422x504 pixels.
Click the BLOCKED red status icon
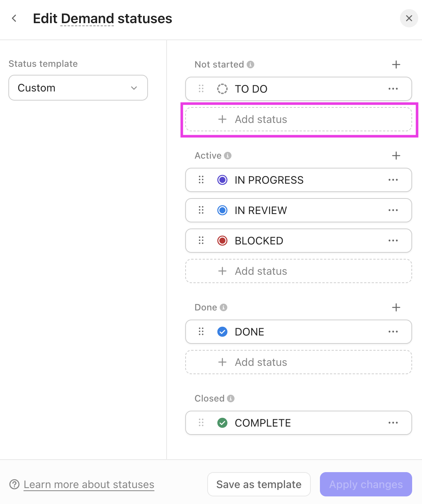point(222,241)
